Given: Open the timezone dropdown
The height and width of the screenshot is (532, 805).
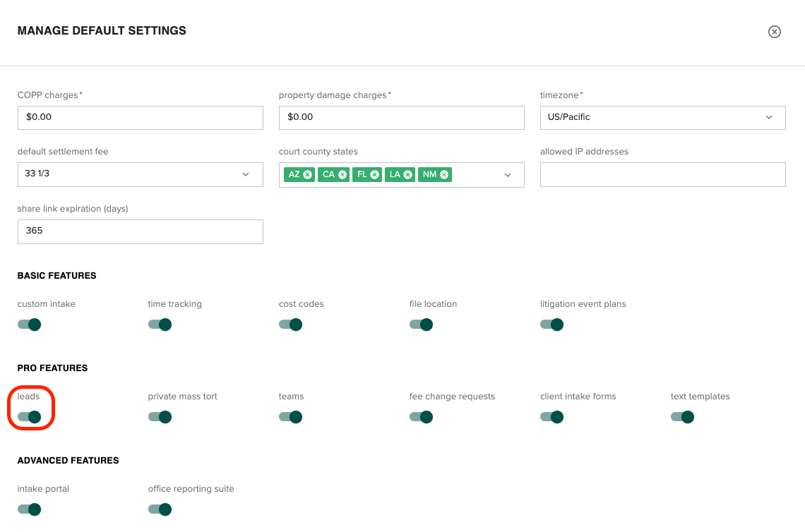Looking at the screenshot, I should (x=769, y=117).
